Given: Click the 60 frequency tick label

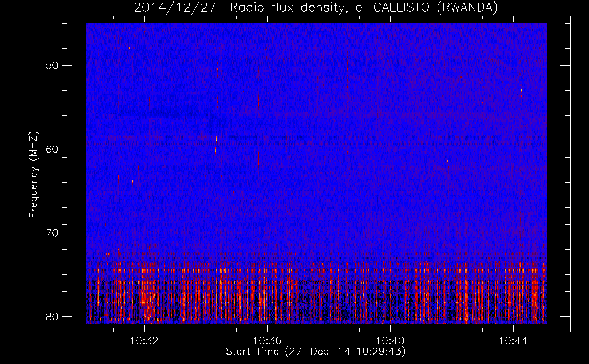Looking at the screenshot, I should pos(52,149).
